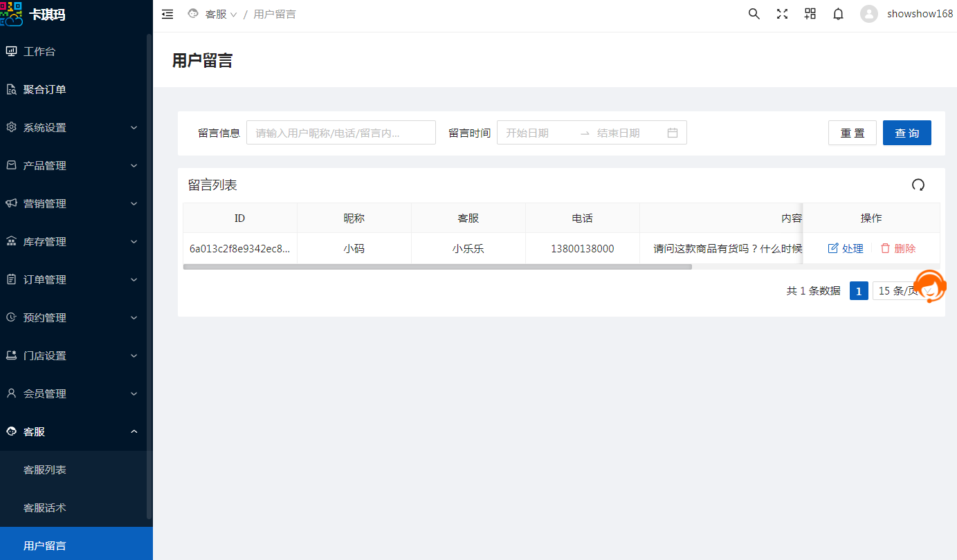Go to 客服列表 in the sidebar

pos(45,470)
